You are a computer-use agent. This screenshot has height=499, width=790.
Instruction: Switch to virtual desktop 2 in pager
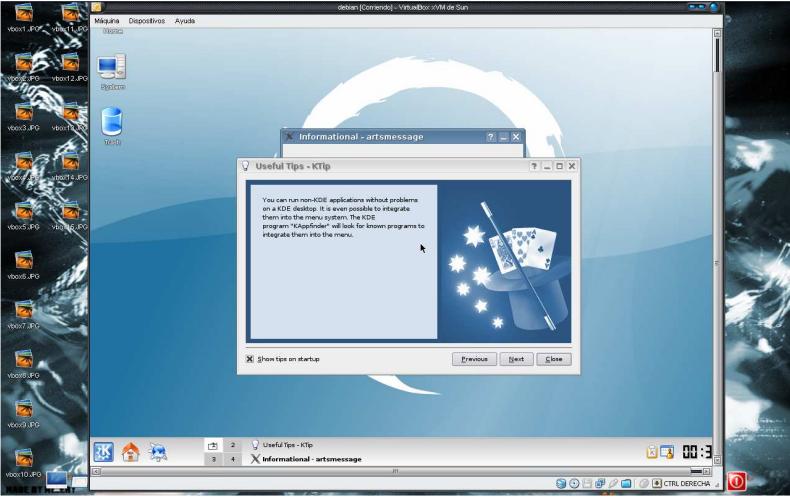click(233, 445)
